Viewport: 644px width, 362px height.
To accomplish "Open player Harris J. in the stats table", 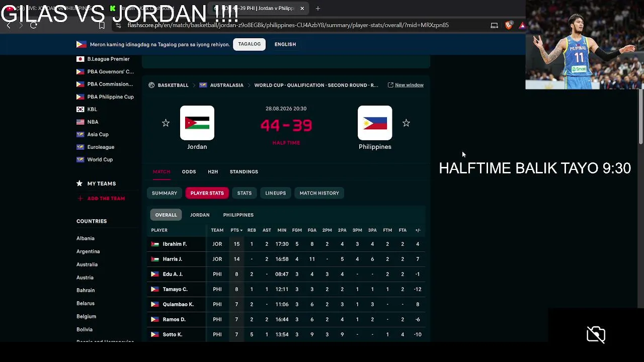I will (x=173, y=259).
